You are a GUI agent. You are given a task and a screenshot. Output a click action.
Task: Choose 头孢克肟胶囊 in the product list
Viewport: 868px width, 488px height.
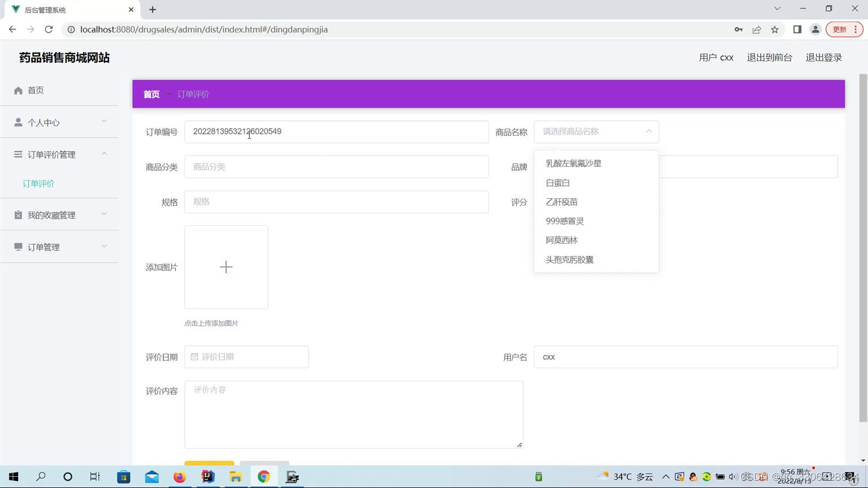tap(596, 259)
